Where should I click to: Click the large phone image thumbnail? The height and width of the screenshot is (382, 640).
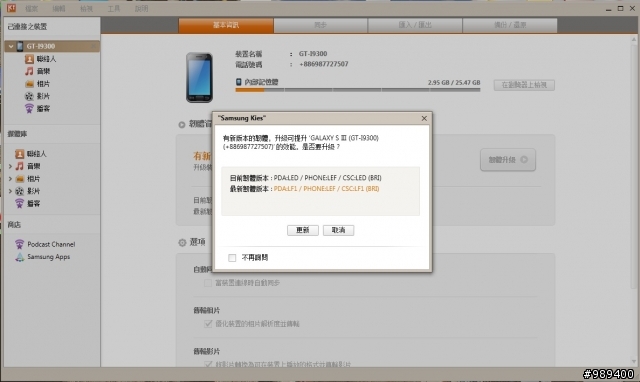pos(199,78)
